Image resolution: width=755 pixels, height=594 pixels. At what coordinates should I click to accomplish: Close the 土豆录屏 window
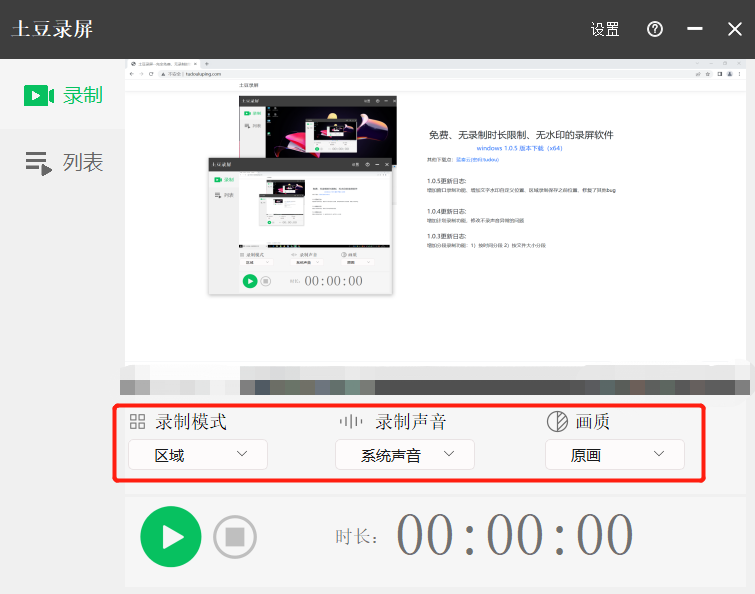[735, 29]
